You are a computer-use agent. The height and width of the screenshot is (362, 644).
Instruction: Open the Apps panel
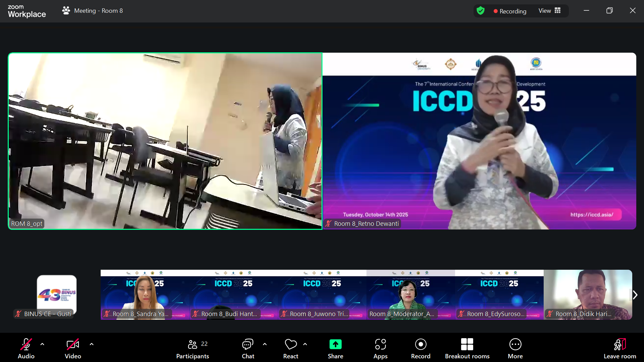point(380,349)
